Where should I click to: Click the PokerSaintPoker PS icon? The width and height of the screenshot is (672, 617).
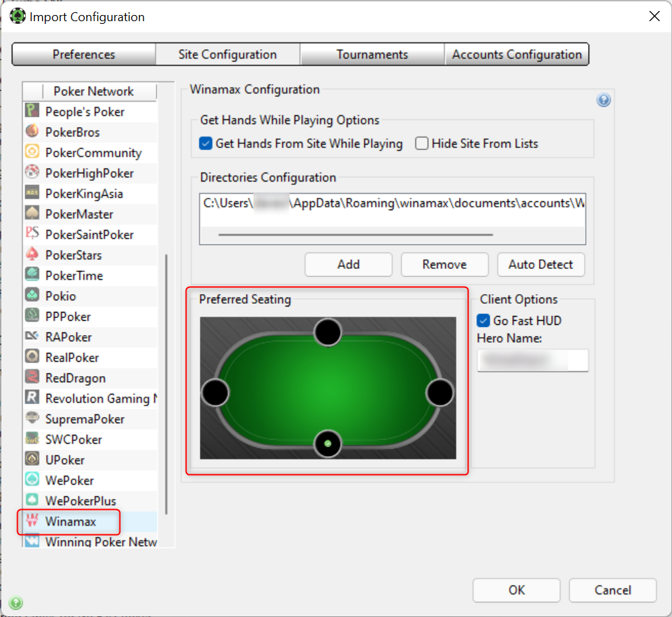click(32, 233)
